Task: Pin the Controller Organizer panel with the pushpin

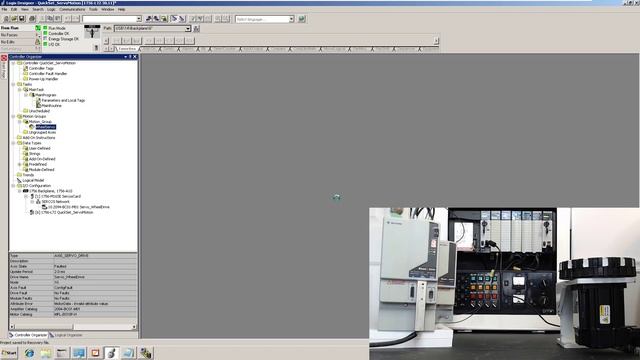Action: (130, 57)
